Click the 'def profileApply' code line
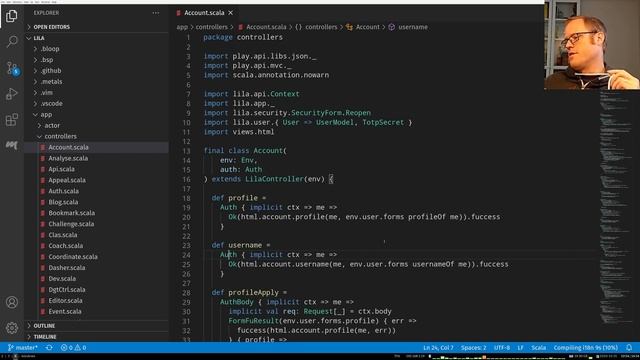This screenshot has height=360, width=640. 249,293
